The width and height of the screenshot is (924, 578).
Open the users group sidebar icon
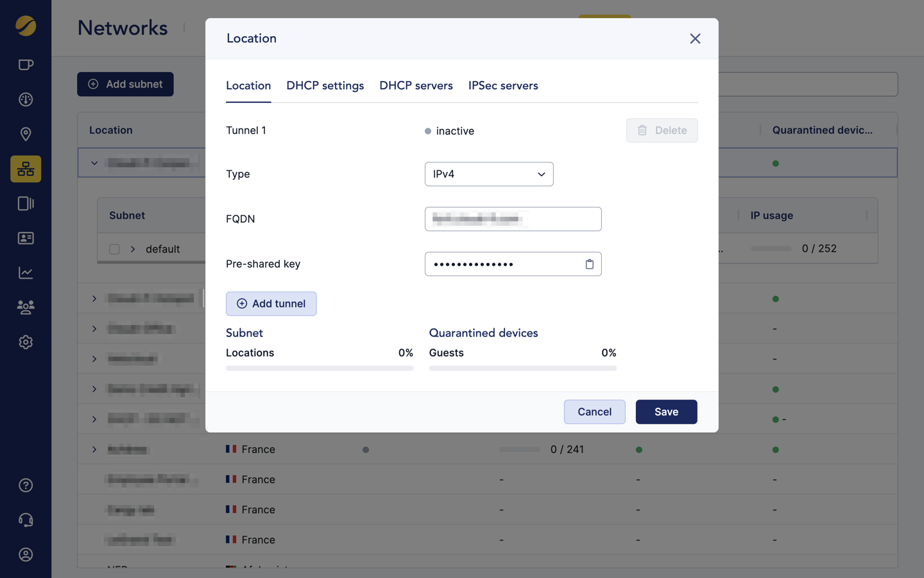[x=26, y=308]
